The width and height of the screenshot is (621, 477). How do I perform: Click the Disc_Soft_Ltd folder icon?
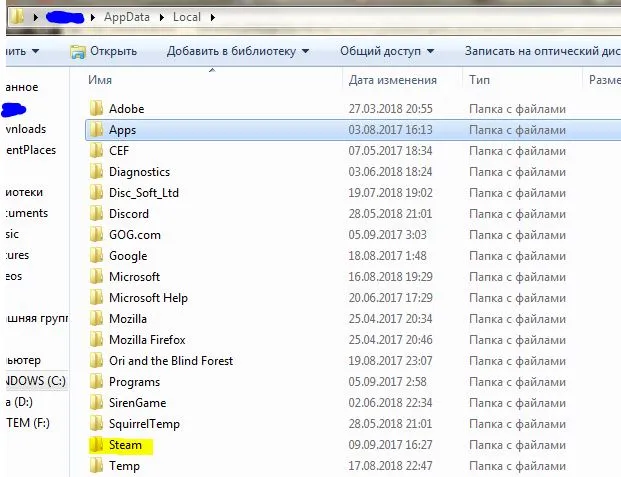point(96,193)
